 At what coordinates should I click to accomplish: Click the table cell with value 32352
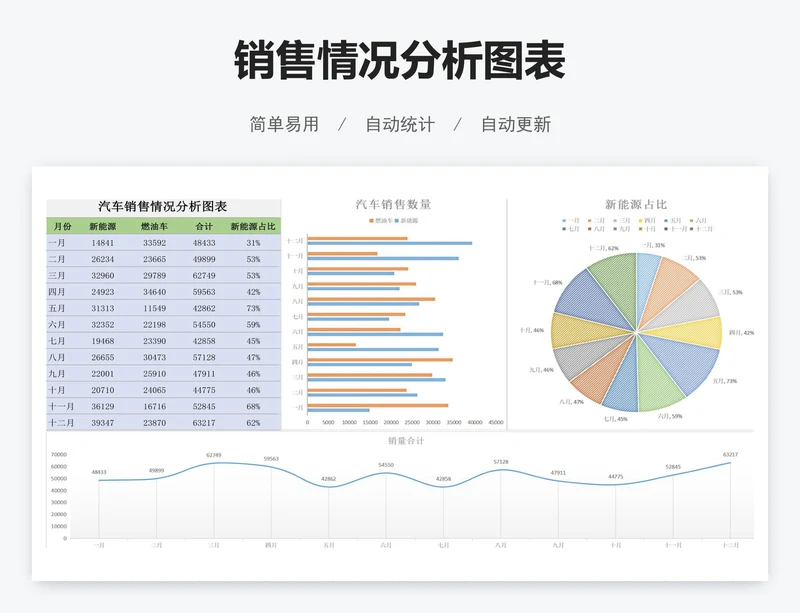click(103, 325)
